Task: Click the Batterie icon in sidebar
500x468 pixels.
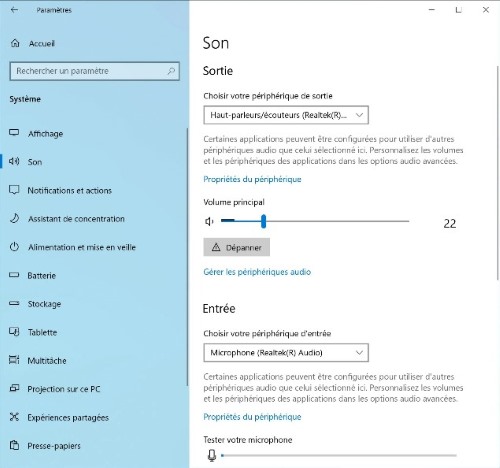Action: pos(14,275)
